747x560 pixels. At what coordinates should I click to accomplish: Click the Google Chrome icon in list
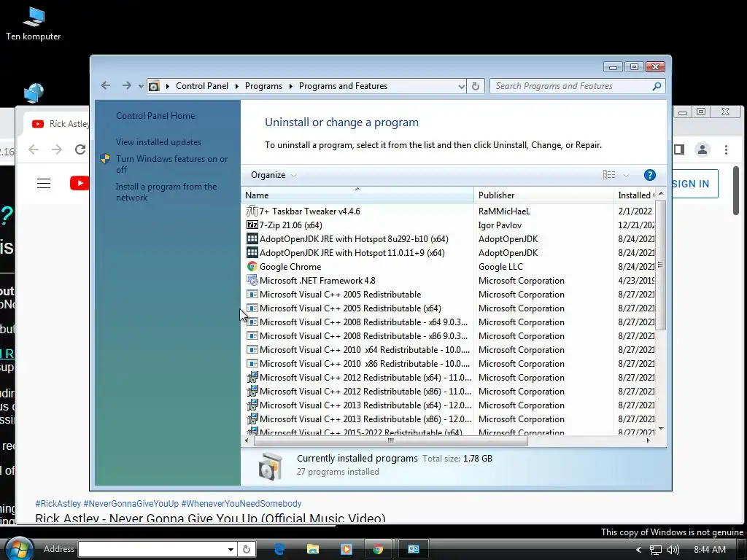(252, 267)
